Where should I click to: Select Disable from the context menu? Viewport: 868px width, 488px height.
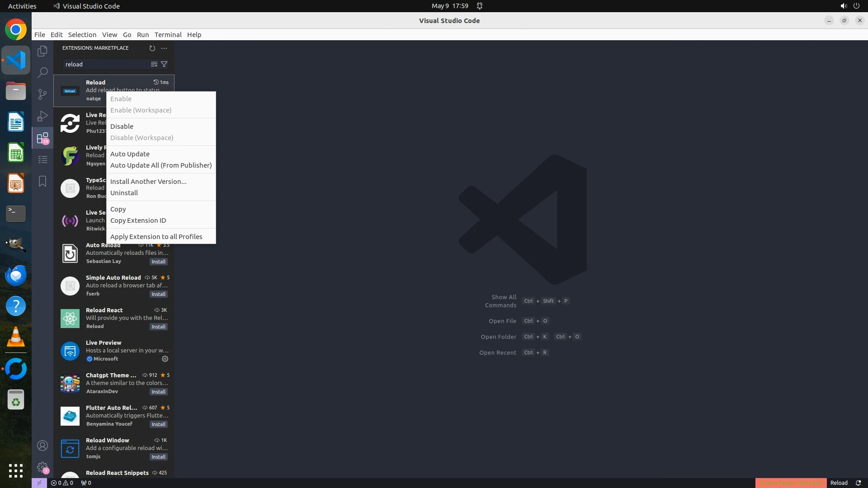(122, 127)
